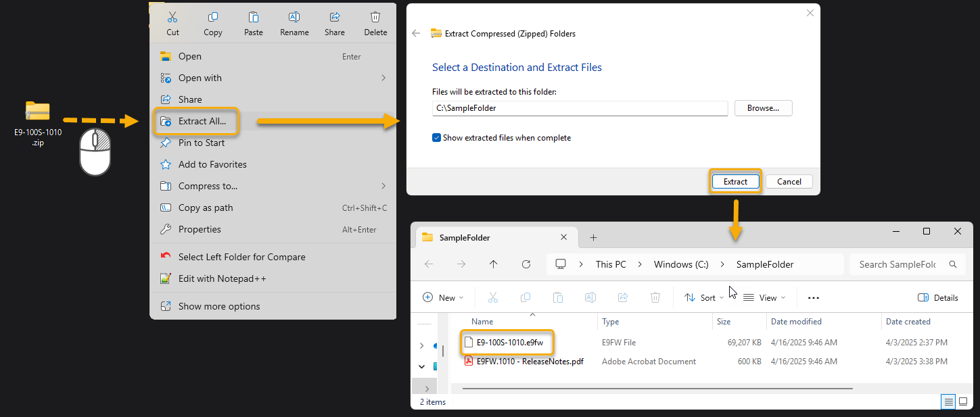Toggle the Details pane button
The image size is (980, 417).
click(x=937, y=297)
